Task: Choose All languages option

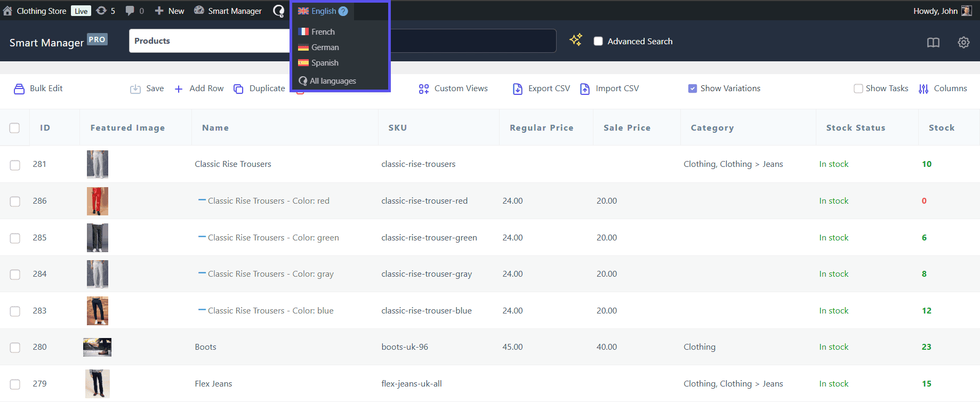Action: click(327, 81)
